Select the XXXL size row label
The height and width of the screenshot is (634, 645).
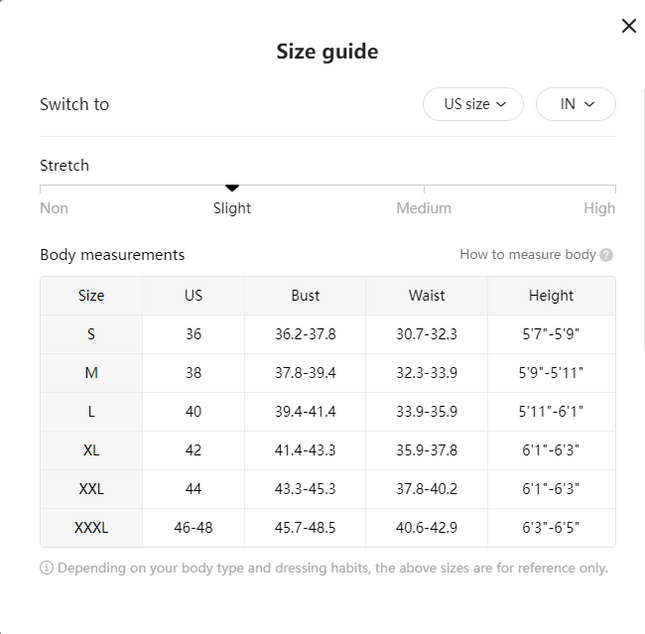click(x=91, y=528)
